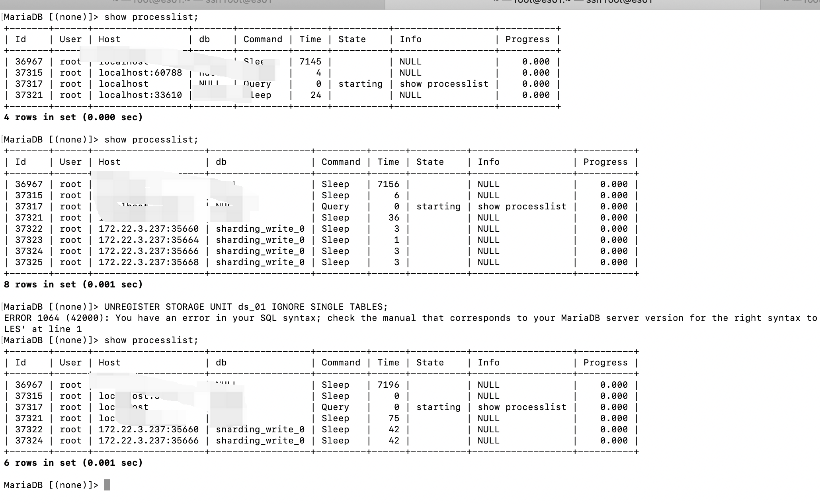Image resolution: width=820 pixels, height=504 pixels.
Task: Click the cursor at the last MariaDB prompt
Action: coord(107,485)
